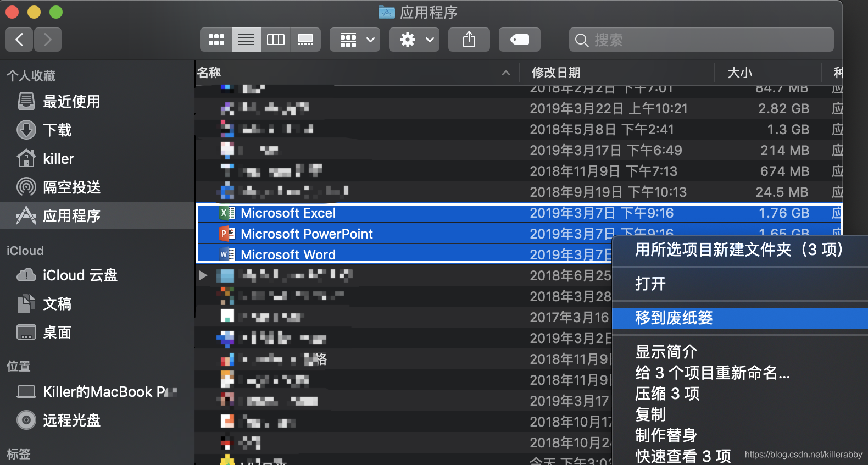
Task: Expand the folder below Microsoft Word
Action: tap(203, 275)
